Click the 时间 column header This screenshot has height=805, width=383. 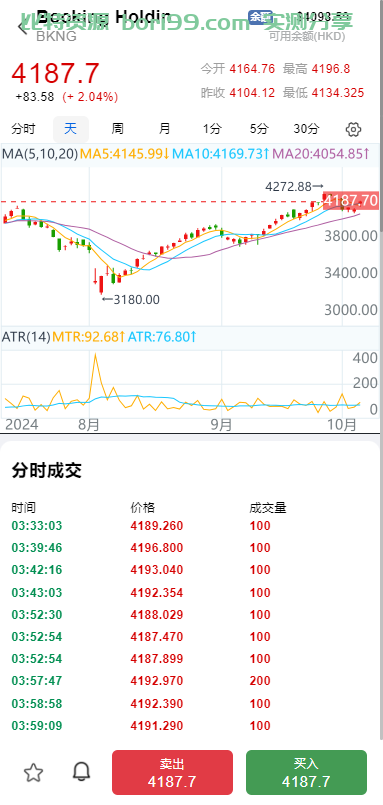pyautogui.click(x=24, y=508)
